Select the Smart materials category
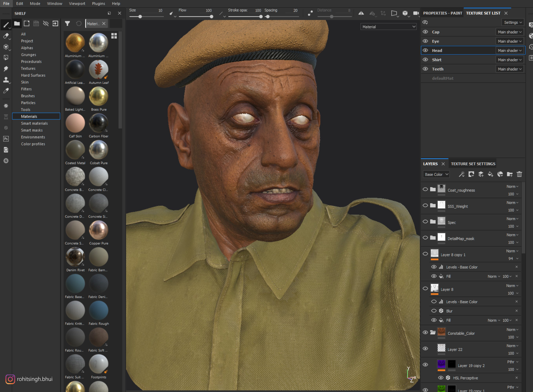 pos(34,123)
